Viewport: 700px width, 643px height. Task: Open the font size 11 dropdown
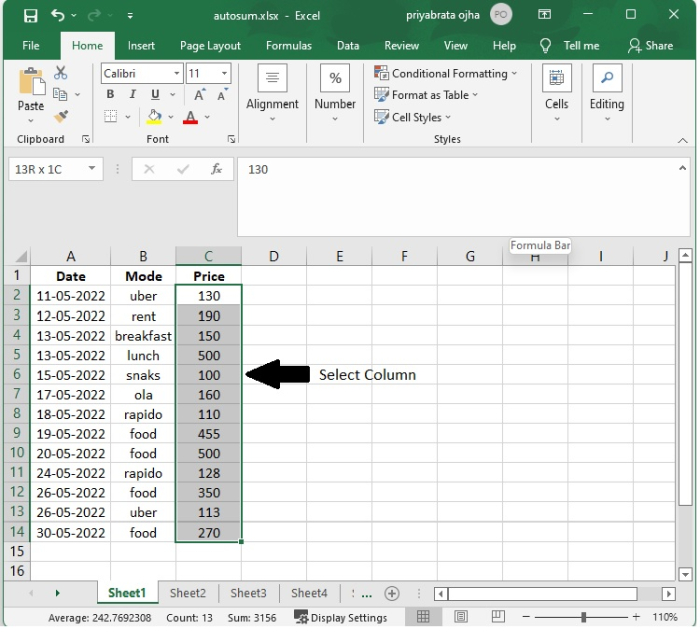[x=225, y=73]
